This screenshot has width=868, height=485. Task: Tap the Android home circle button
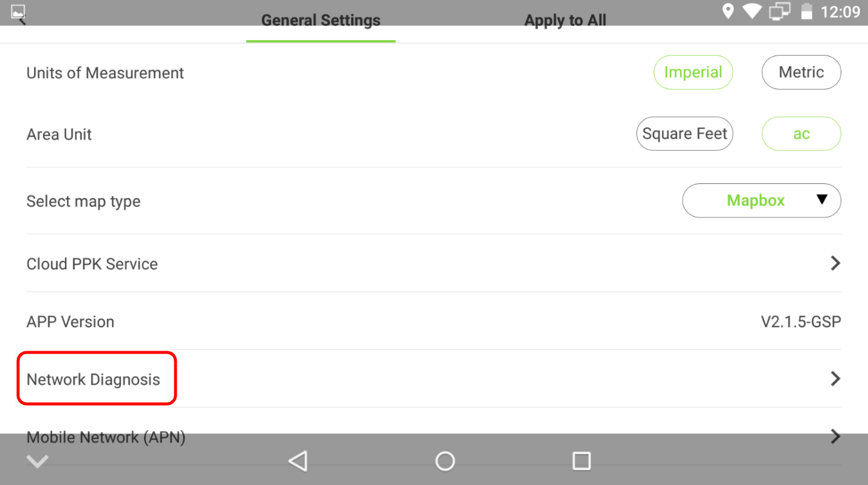(x=445, y=461)
